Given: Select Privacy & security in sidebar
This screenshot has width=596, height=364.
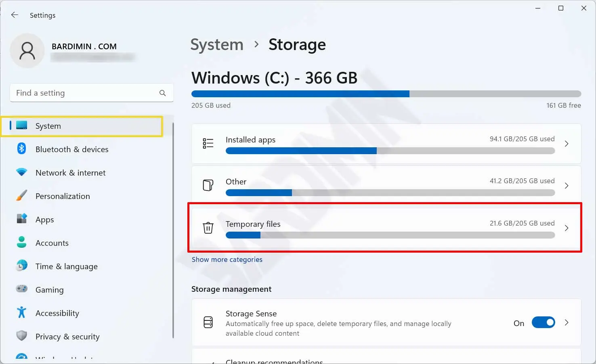Looking at the screenshot, I should (67, 337).
